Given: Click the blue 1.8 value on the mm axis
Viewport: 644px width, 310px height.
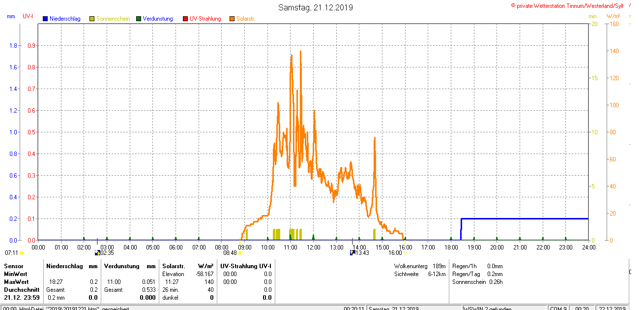Looking at the screenshot, I should point(13,46).
